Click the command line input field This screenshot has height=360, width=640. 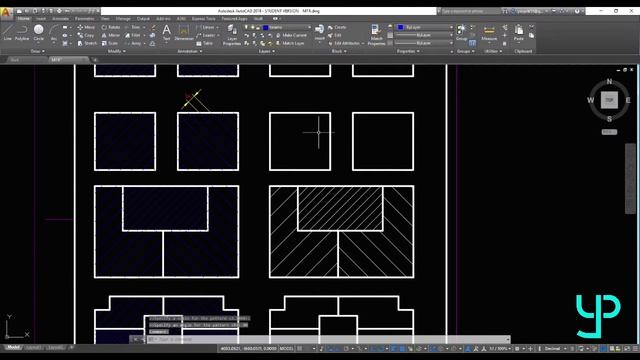click(328, 340)
